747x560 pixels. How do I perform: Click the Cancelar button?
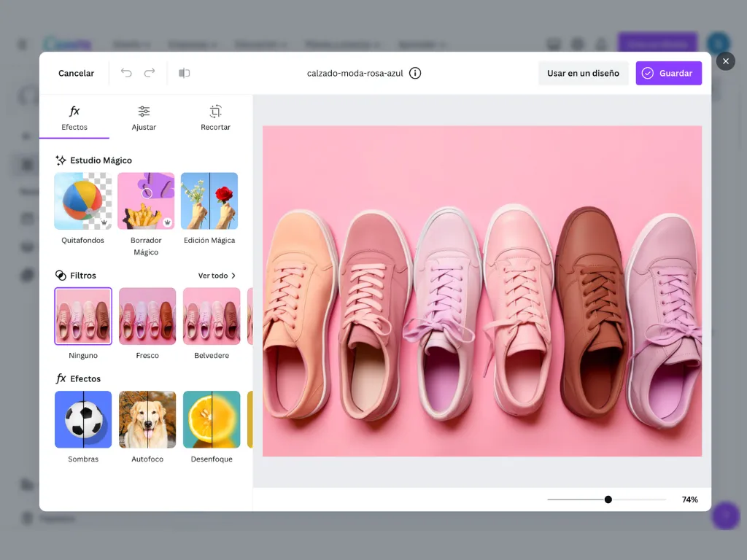76,73
